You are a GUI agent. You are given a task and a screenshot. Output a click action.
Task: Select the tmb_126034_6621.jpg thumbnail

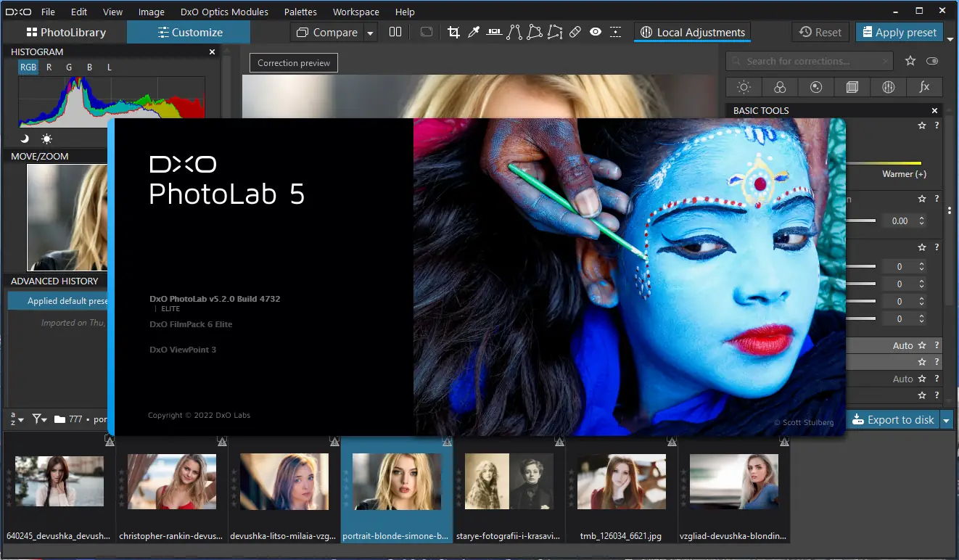coord(622,482)
